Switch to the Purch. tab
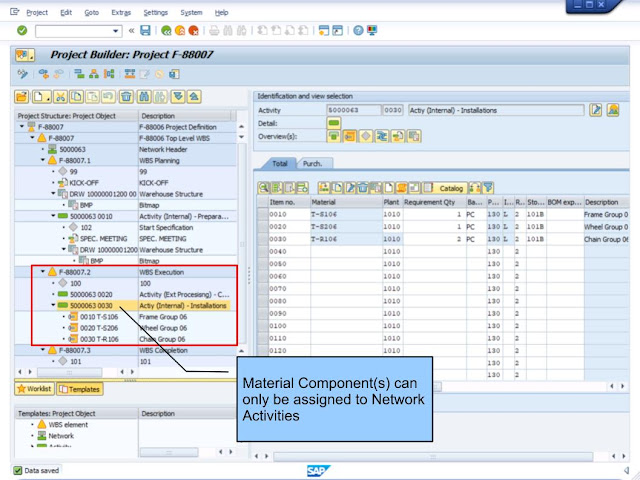 point(312,164)
